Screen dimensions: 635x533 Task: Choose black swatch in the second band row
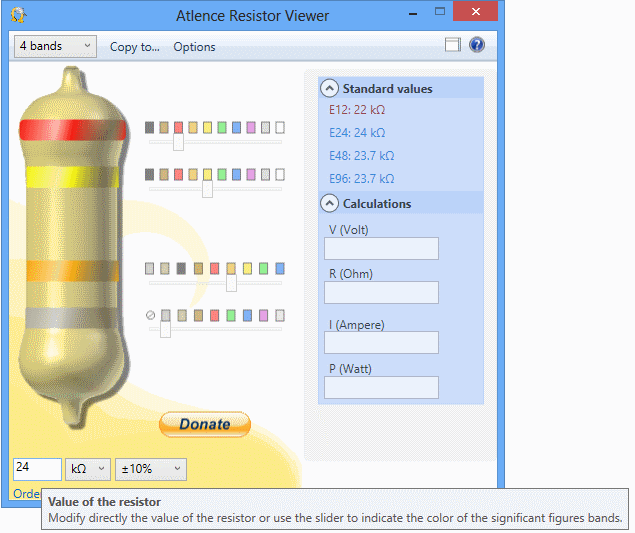149,175
